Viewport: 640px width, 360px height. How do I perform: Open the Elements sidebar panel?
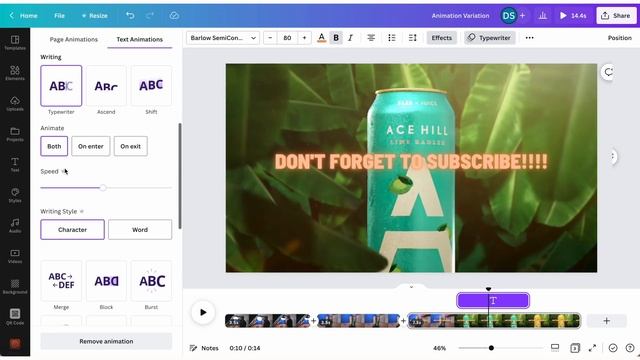click(x=15, y=73)
